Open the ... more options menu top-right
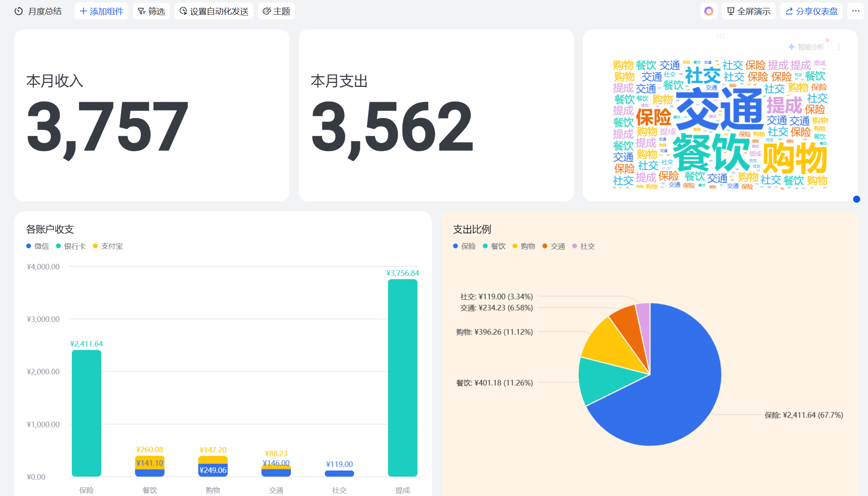The width and height of the screenshot is (868, 496). click(856, 11)
